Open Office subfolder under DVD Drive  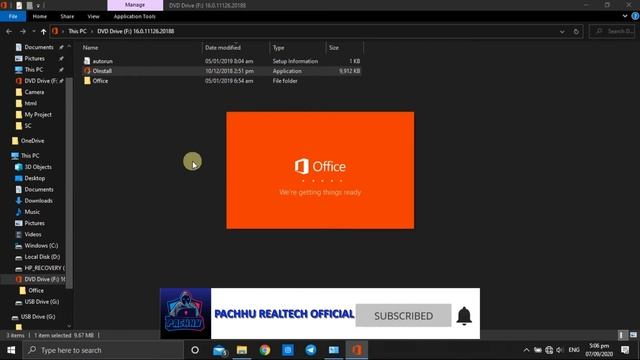click(36, 291)
